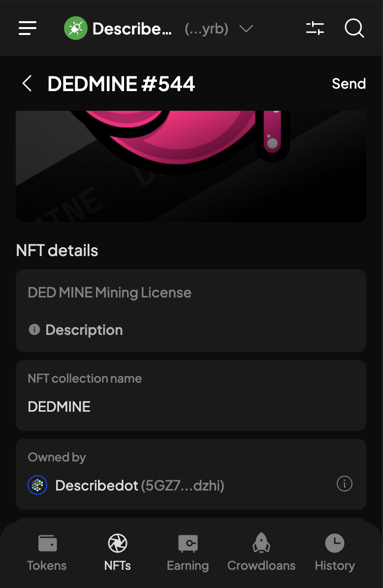383x588 pixels.
Task: Go to the Crowdloans tab
Action: 261,553
